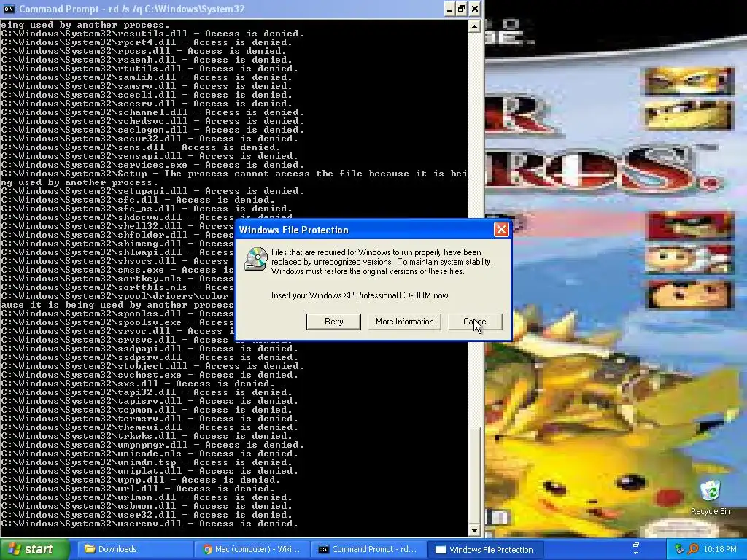Click the Command Prompt scrollbar thumb
This screenshot has width=747, height=560.
click(474, 475)
